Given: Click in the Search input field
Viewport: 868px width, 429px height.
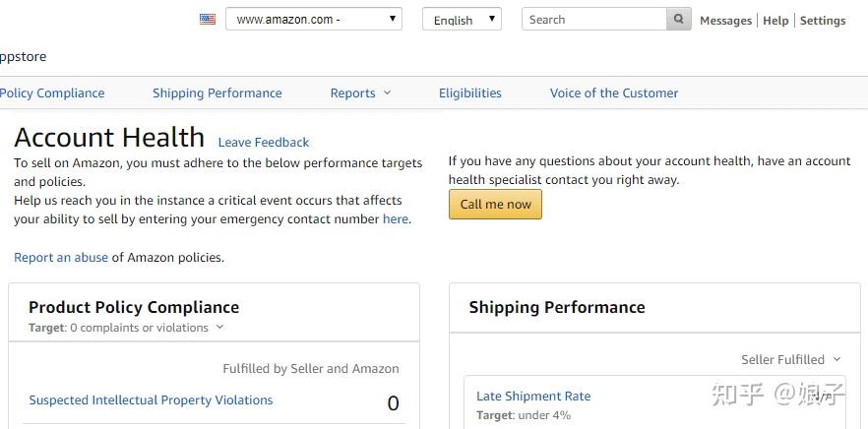Looking at the screenshot, I should [x=594, y=19].
